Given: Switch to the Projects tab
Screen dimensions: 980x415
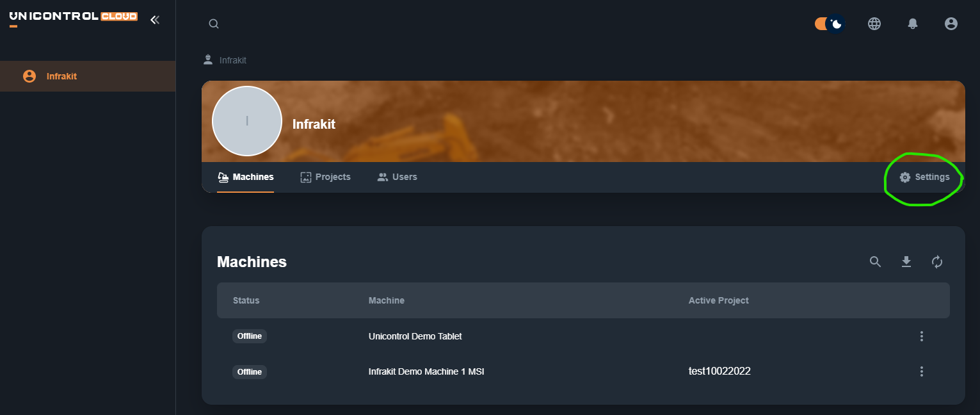Looking at the screenshot, I should (325, 177).
